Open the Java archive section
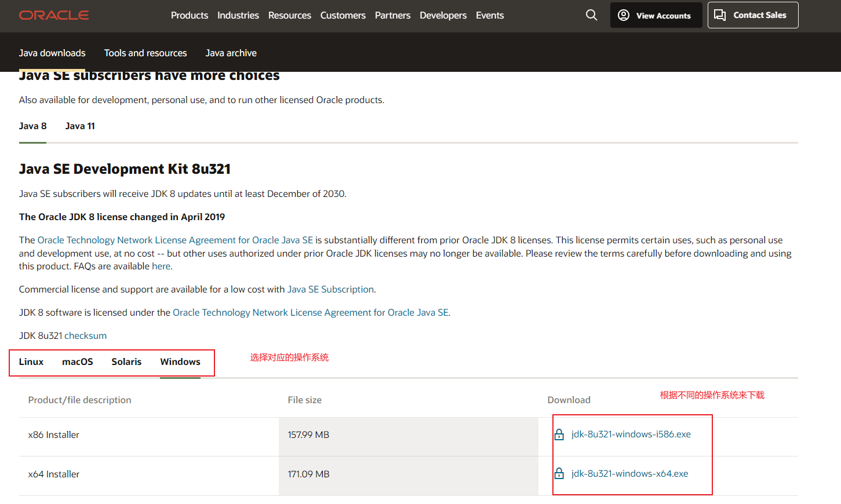This screenshot has height=504, width=841. [231, 53]
